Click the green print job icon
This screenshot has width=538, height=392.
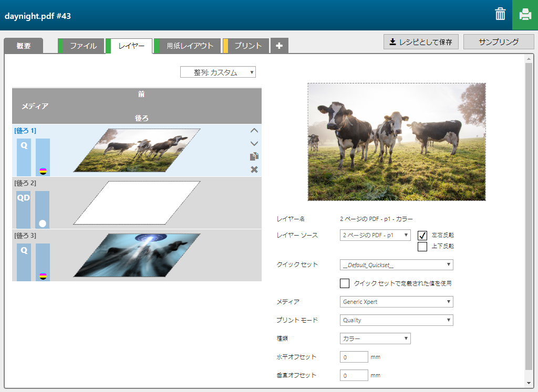click(525, 15)
